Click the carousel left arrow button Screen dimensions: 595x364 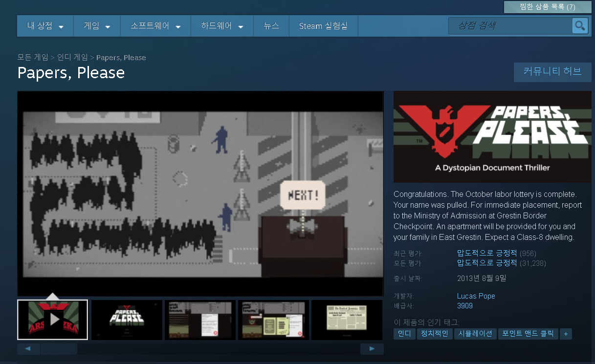[x=28, y=349]
